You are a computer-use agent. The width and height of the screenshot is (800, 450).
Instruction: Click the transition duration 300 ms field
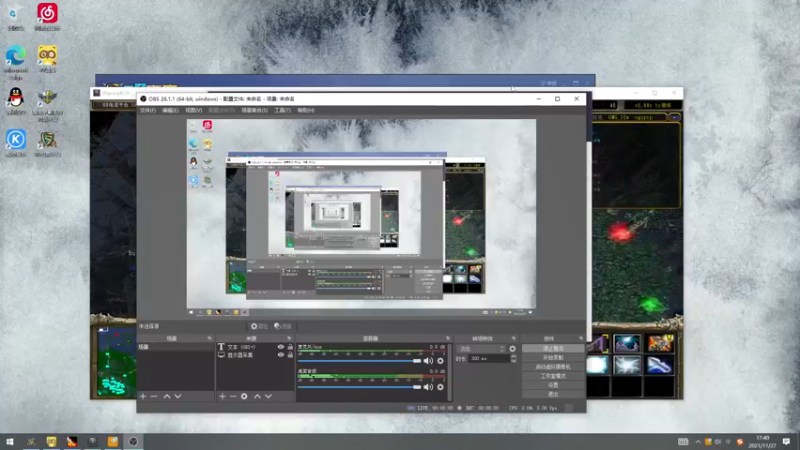click(x=489, y=359)
